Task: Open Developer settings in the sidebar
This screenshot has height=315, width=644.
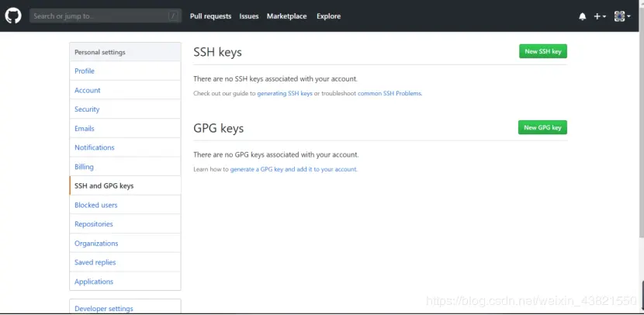Action: 125,307
